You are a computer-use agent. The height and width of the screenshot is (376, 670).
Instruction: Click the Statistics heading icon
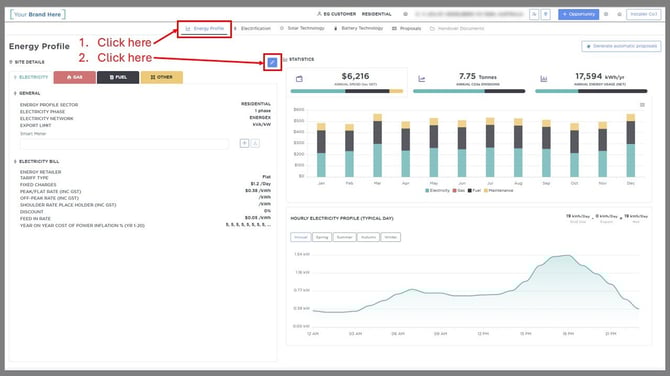click(285, 59)
